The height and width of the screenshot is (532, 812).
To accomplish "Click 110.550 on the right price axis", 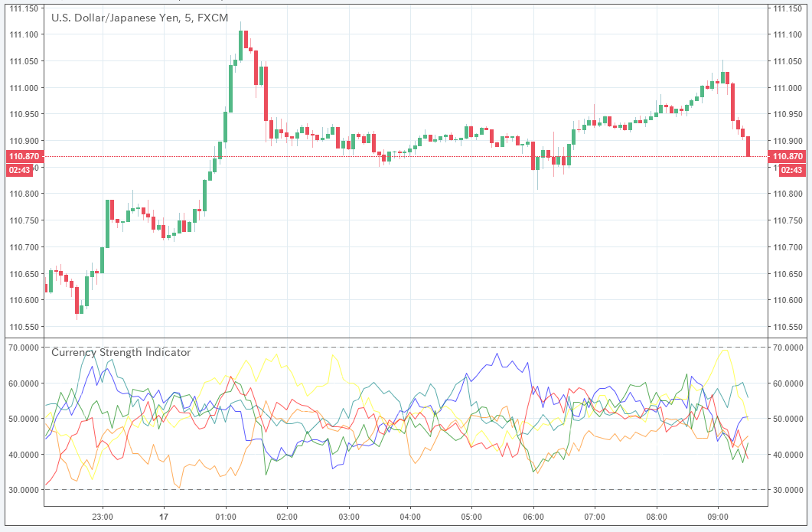I will tap(788, 327).
